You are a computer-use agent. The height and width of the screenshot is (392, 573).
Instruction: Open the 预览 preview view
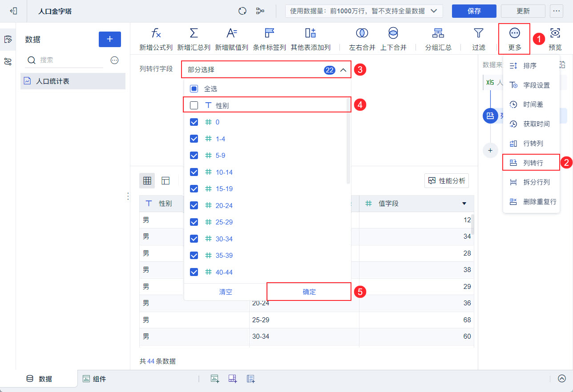coord(555,39)
